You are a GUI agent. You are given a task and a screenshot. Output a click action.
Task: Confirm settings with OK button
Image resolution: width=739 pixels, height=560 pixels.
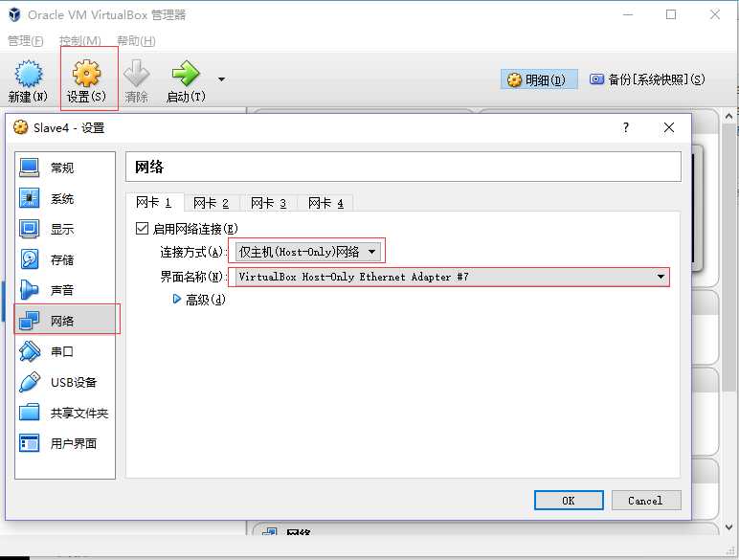pos(569,500)
